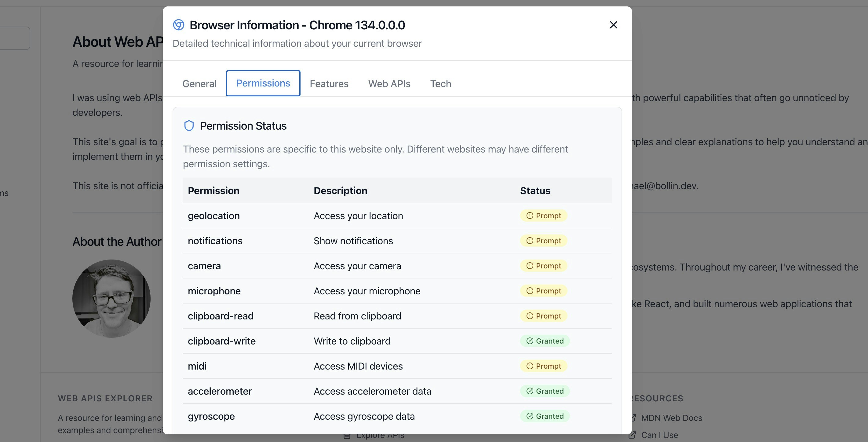Click the Prompt badge for notifications
The image size is (868, 442).
pos(544,241)
